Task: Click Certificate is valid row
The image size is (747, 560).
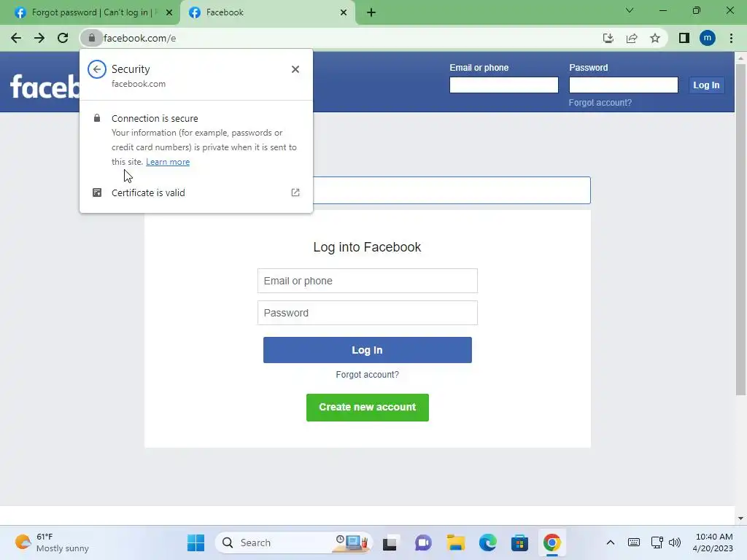Action: (x=196, y=192)
